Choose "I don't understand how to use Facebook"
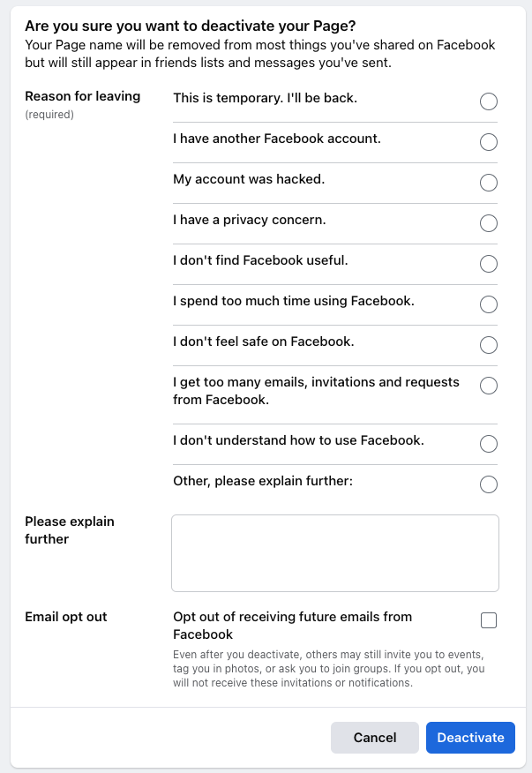The image size is (532, 773). click(489, 444)
